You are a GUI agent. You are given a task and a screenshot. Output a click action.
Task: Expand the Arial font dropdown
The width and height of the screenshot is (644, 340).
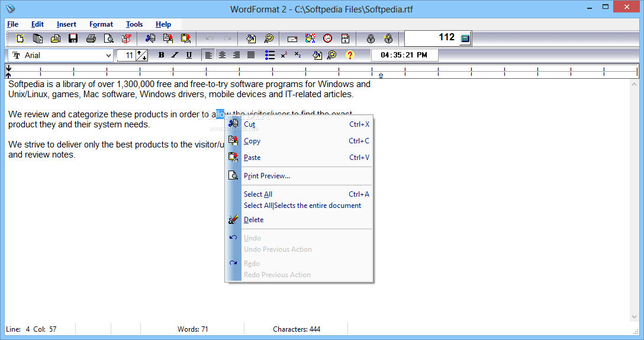click(x=108, y=56)
